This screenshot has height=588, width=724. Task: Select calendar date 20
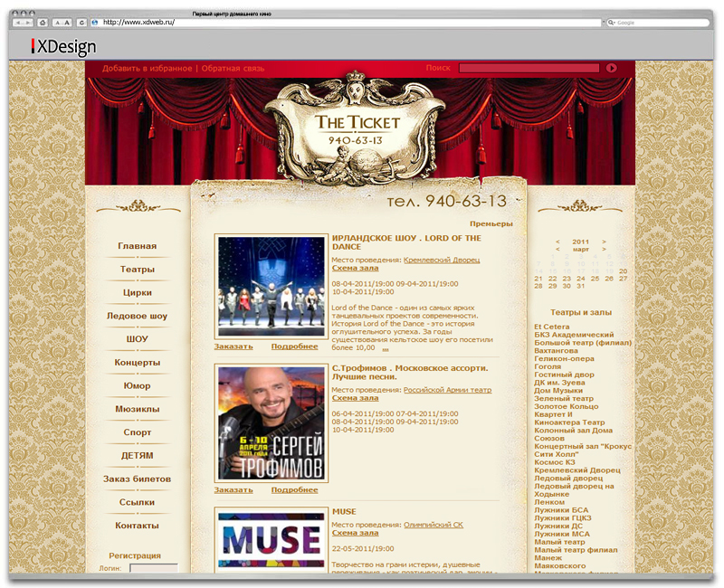(x=624, y=271)
